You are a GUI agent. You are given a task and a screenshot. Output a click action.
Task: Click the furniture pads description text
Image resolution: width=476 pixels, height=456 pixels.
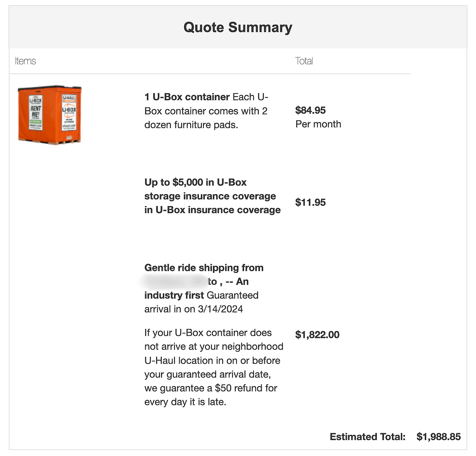[206, 118]
